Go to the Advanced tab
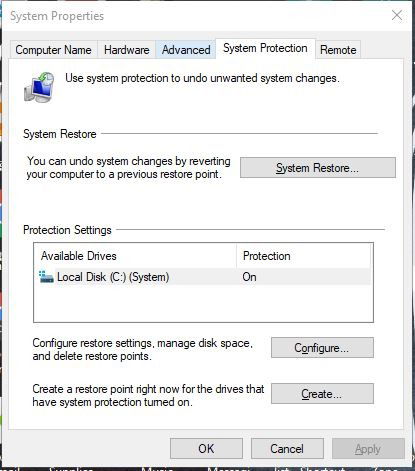The height and width of the screenshot is (471, 415). pos(186,50)
